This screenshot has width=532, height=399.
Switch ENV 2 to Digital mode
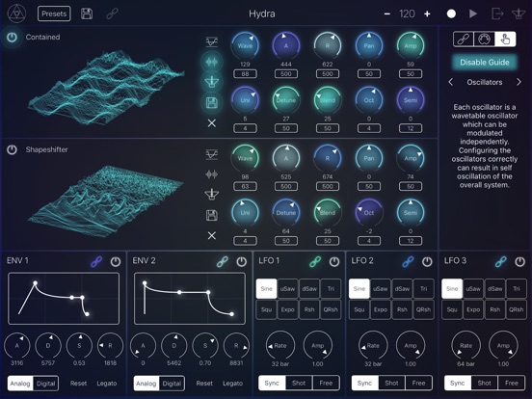[x=172, y=384]
